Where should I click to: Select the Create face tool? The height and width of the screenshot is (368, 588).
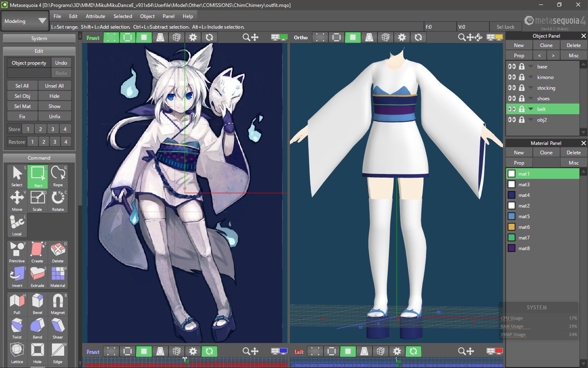tap(38, 253)
